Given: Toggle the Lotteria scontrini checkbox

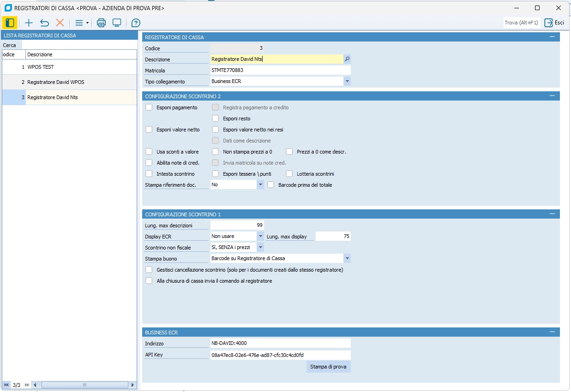Looking at the screenshot, I should point(289,174).
